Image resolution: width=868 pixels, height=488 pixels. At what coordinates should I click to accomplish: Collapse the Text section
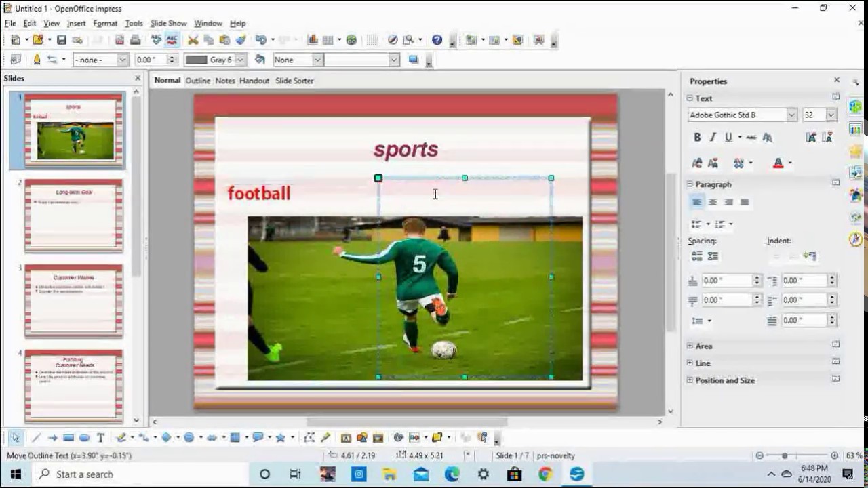690,98
